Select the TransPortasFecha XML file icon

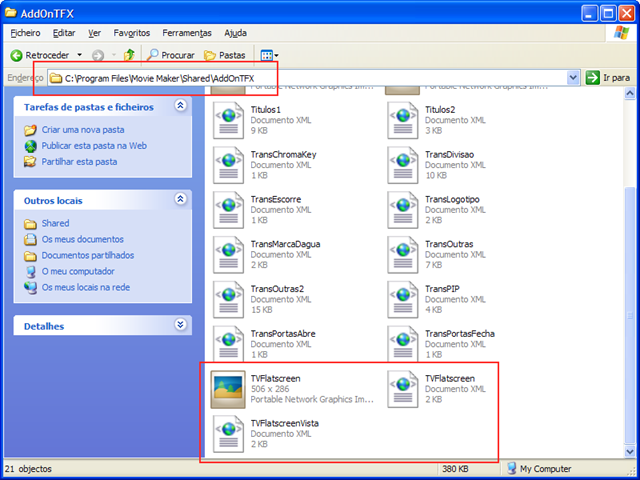403,344
